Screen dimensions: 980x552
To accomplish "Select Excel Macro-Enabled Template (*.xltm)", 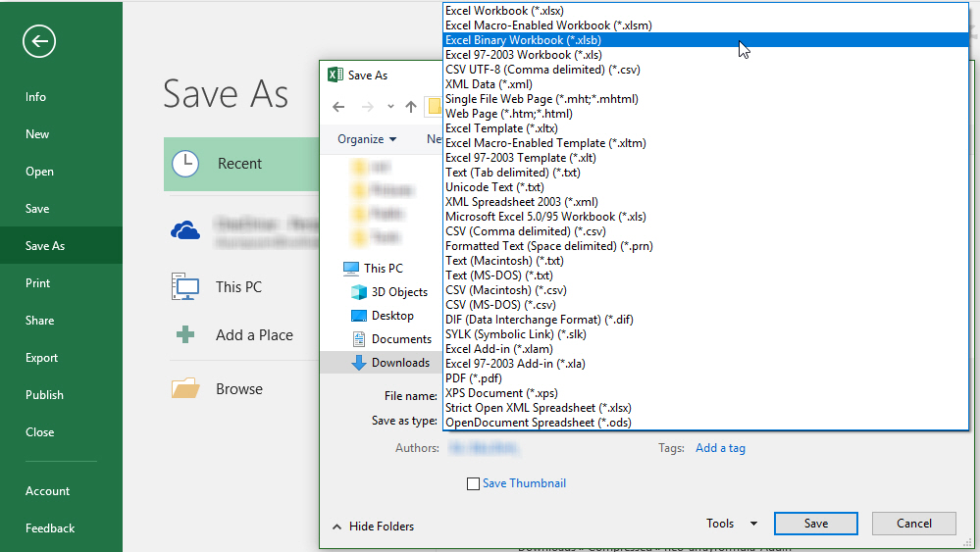I will (x=705, y=143).
